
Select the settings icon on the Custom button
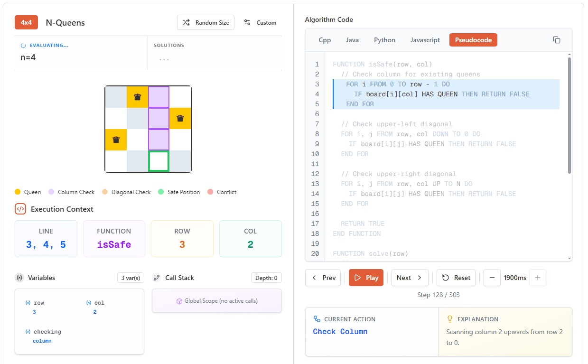tap(247, 22)
